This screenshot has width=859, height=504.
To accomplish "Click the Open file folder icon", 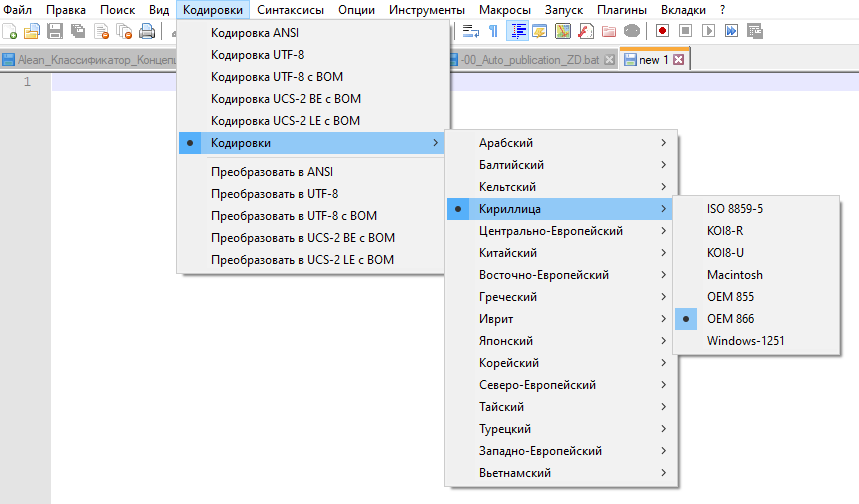I will [32, 31].
